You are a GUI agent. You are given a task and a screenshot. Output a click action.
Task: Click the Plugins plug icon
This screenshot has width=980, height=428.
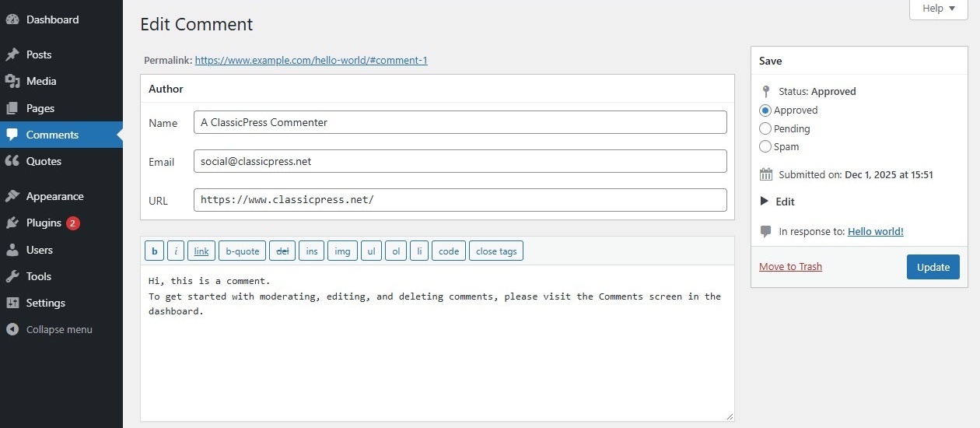click(12, 223)
